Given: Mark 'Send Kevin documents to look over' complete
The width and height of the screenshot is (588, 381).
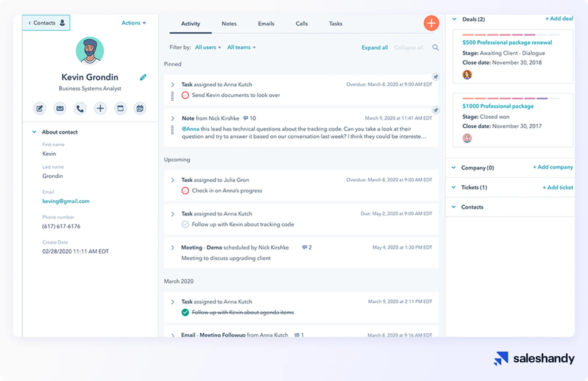Looking at the screenshot, I should tap(185, 95).
